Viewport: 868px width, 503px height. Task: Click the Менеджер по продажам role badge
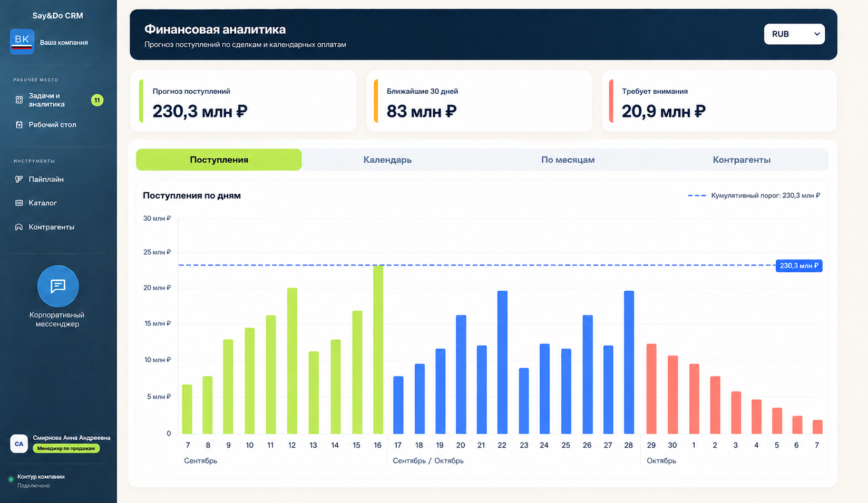click(66, 448)
